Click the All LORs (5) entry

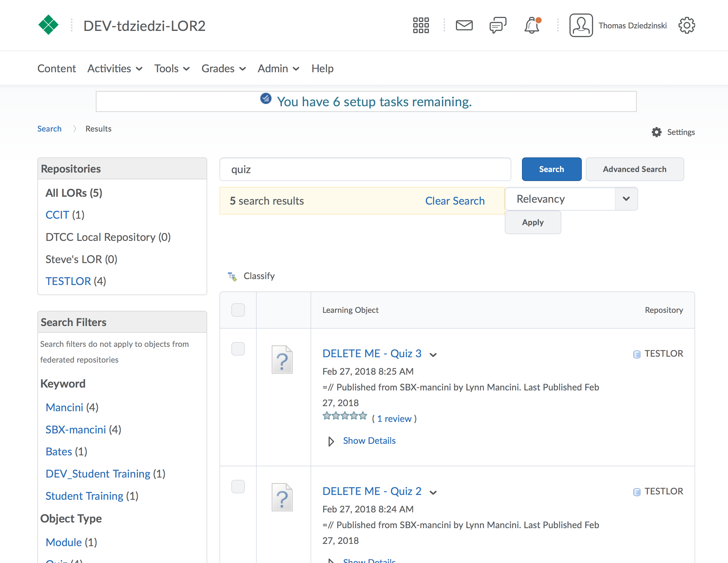74,193
